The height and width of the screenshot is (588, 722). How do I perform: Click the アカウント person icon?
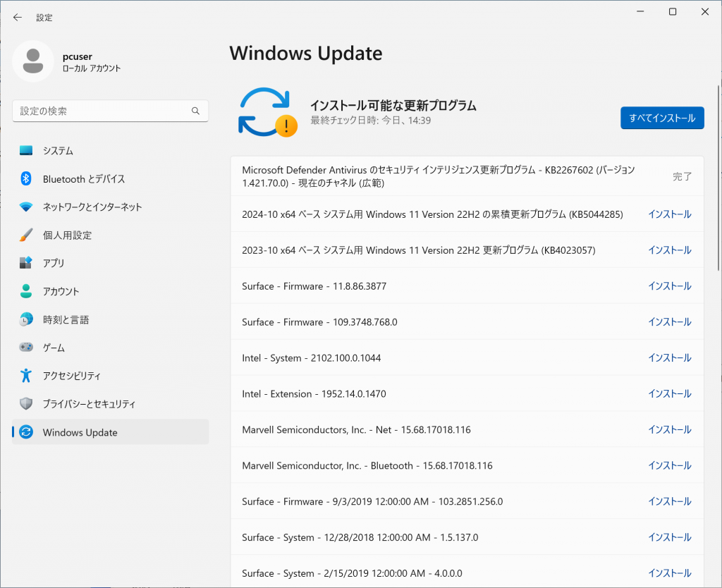(26, 291)
